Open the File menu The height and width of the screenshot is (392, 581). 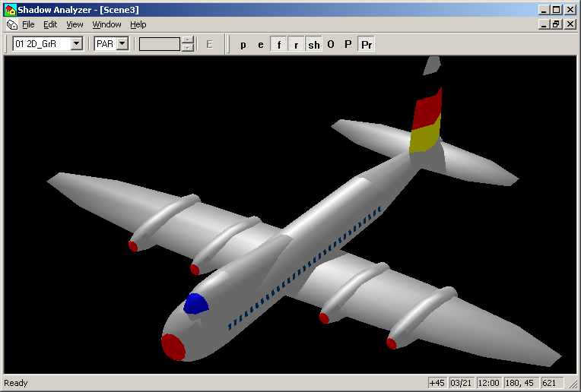click(28, 24)
